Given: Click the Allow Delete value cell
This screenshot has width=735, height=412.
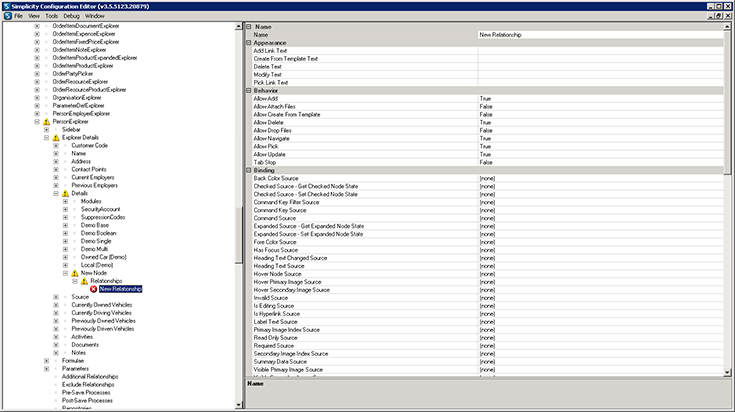Looking at the screenshot, I should click(600, 122).
